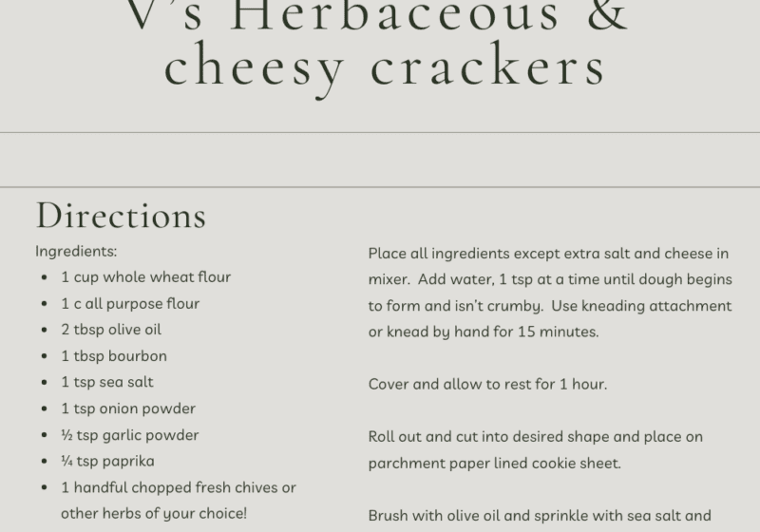Click the "Directions" heading

click(x=121, y=216)
